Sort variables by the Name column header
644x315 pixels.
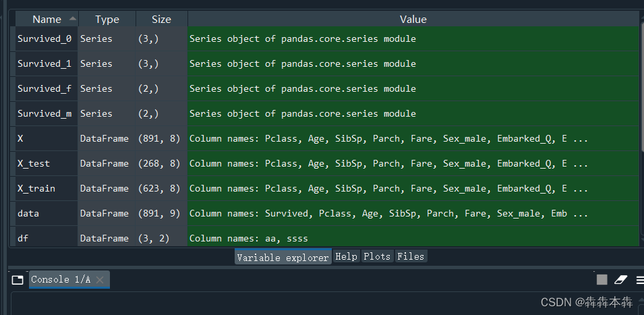point(47,19)
